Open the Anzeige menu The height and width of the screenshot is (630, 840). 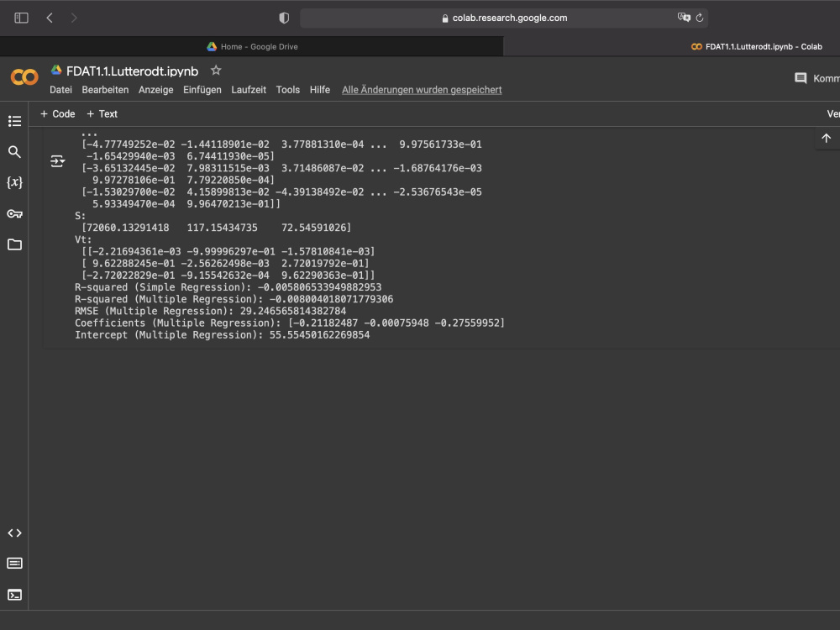click(x=156, y=90)
